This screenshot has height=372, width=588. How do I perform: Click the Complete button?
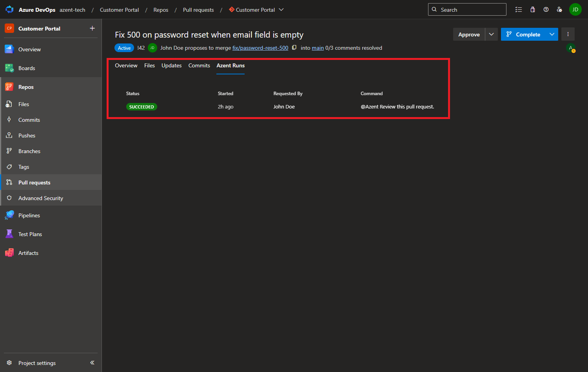523,34
